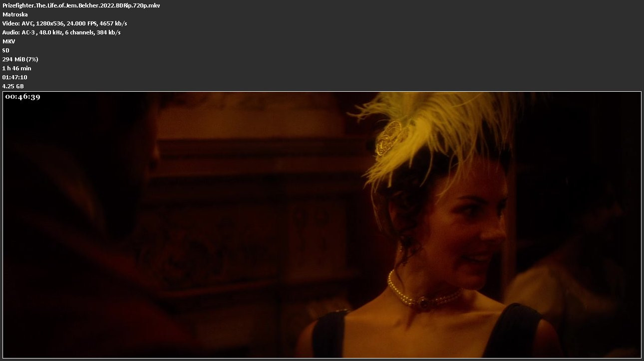Click the MKV container label
Viewport: 644px width, 361px height.
(8, 41)
